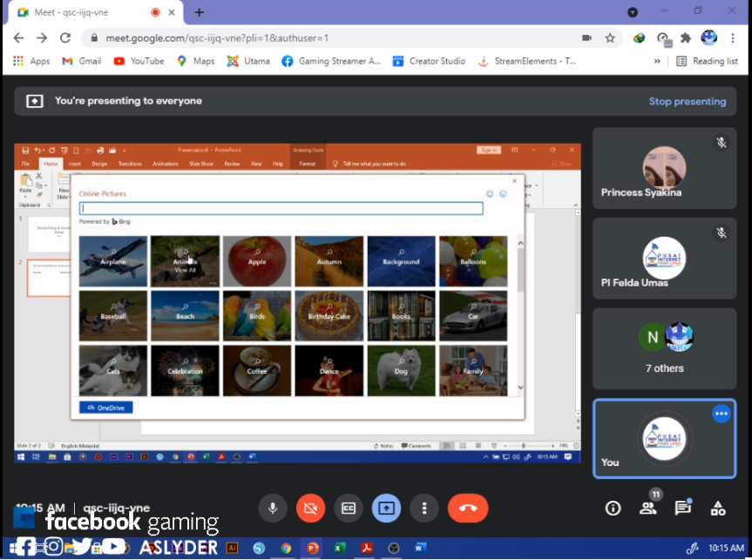752x560 pixels.
Task: Open the more options menu in the call bar
Action: click(424, 508)
